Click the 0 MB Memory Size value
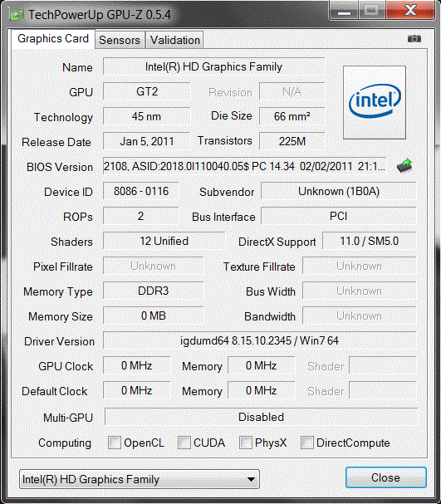The image size is (441, 504). click(154, 316)
